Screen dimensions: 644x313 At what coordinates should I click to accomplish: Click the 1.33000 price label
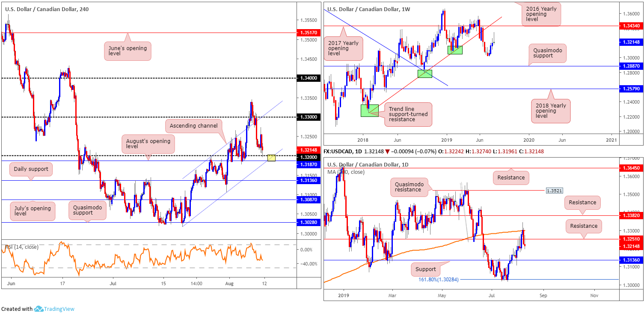tap(308, 117)
